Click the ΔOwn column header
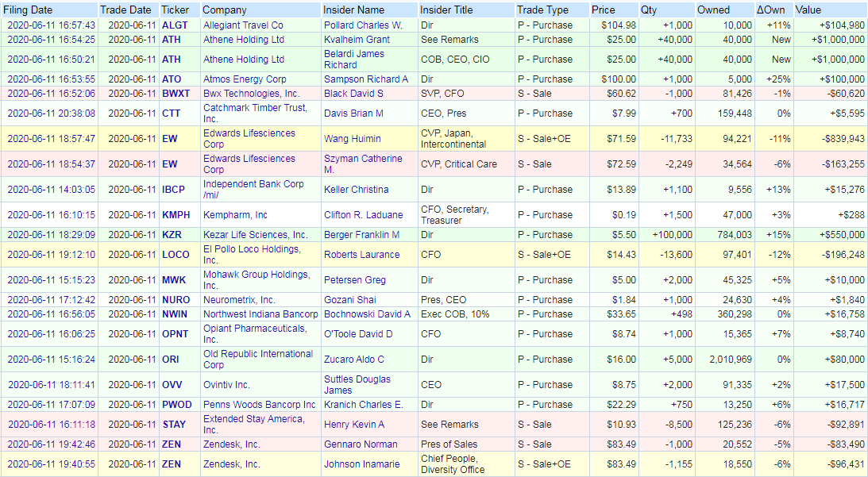 tap(770, 10)
